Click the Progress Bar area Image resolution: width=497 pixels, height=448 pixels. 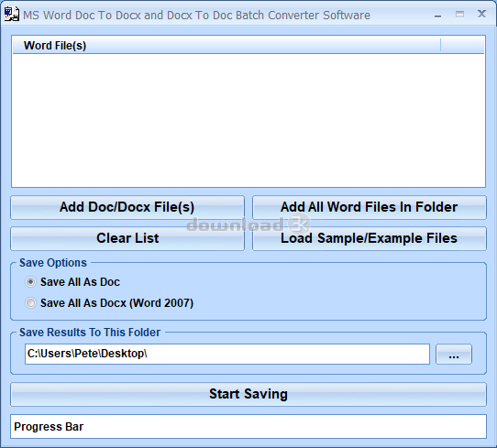(248, 427)
